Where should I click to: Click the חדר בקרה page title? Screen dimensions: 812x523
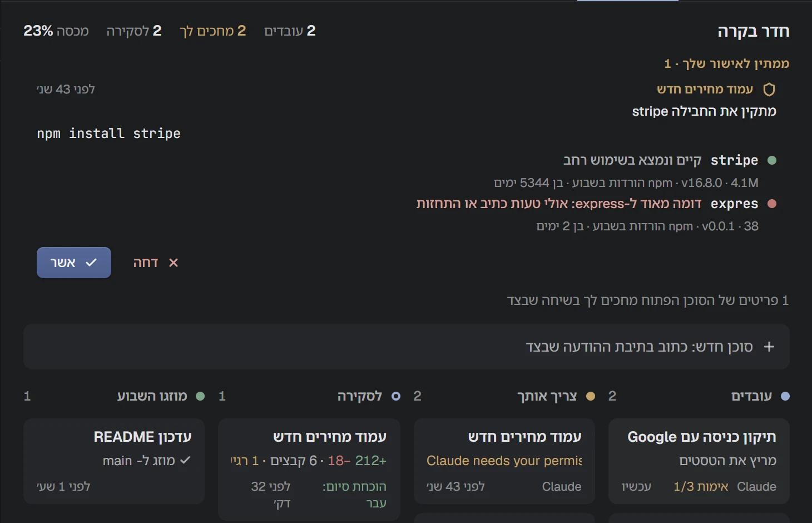pyautogui.click(x=754, y=31)
